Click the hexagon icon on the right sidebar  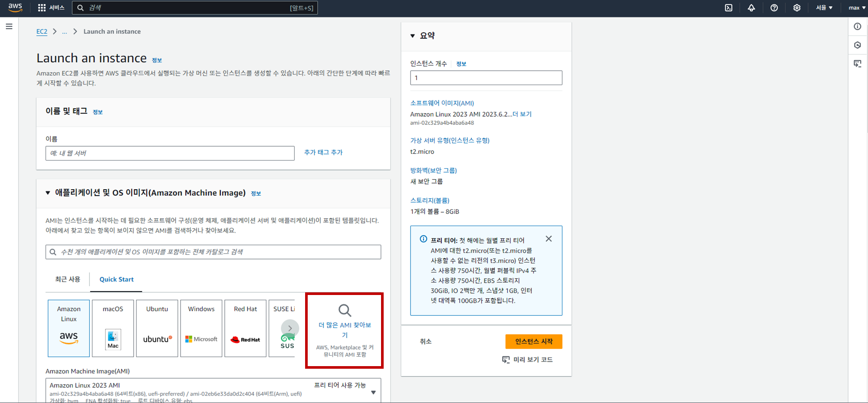tap(858, 45)
